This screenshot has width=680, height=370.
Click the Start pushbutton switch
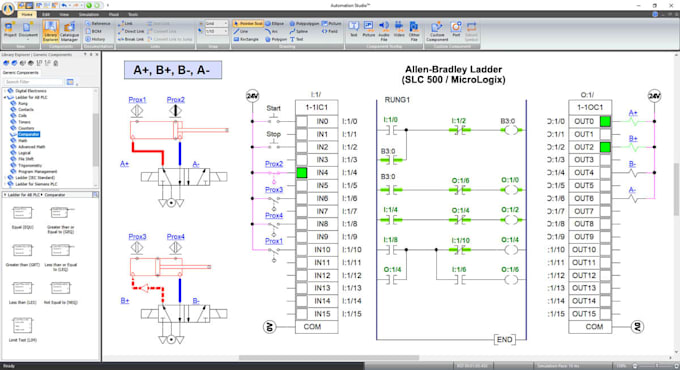274,119
